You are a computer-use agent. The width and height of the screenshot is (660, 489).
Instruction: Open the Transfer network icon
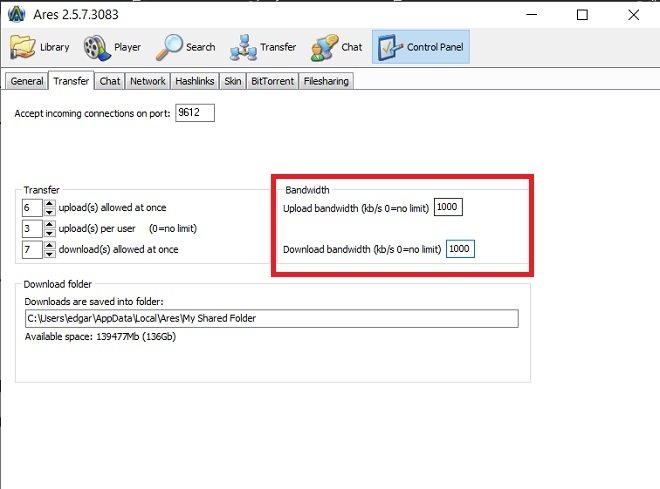pyautogui.click(x=243, y=47)
